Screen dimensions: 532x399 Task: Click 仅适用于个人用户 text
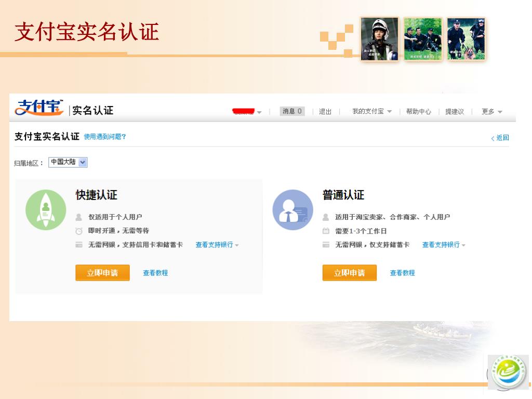[115, 217]
